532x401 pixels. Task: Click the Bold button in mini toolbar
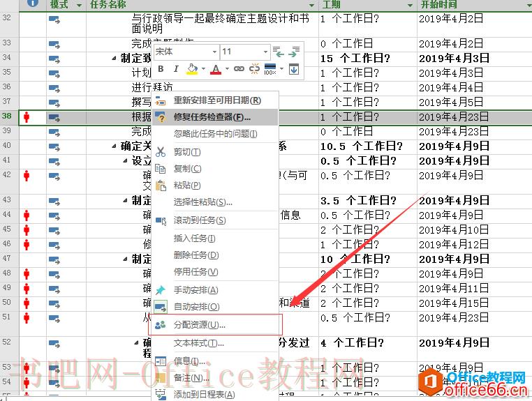click(161, 69)
